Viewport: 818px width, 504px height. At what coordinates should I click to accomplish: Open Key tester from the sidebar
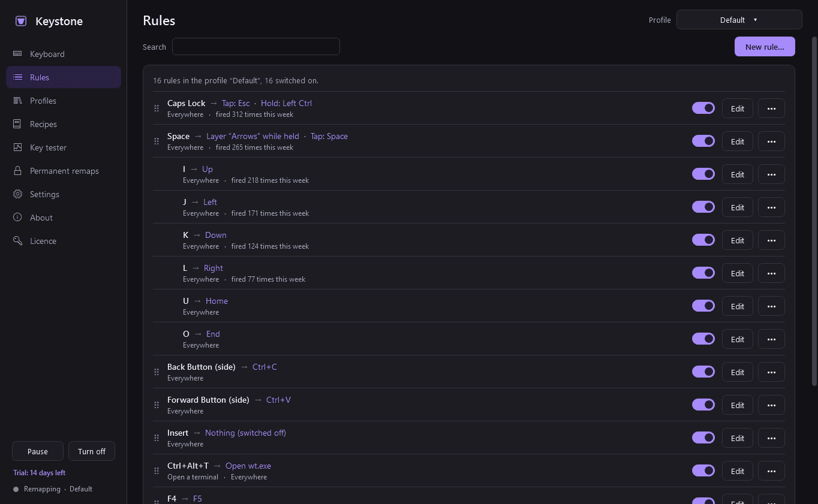pos(64,147)
